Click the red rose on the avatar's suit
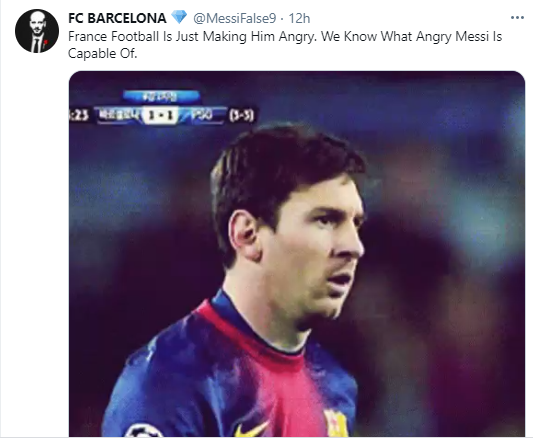This screenshot has width=533, height=439. point(45,42)
